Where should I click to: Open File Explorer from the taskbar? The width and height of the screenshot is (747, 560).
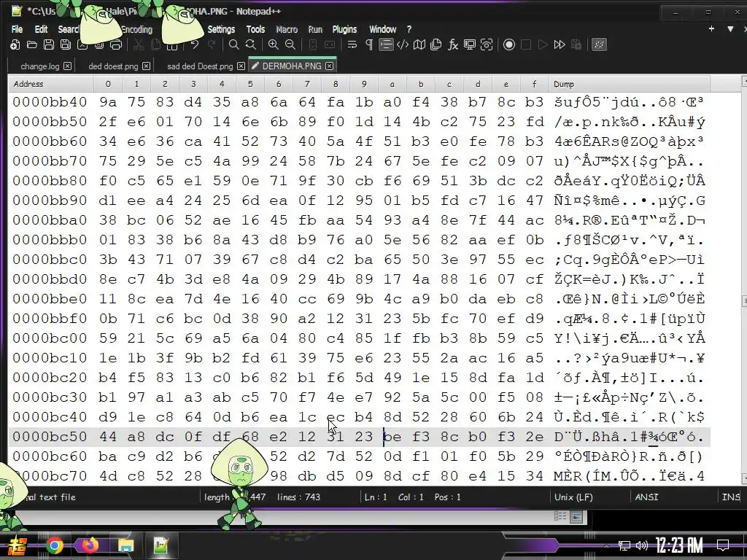pos(125,545)
